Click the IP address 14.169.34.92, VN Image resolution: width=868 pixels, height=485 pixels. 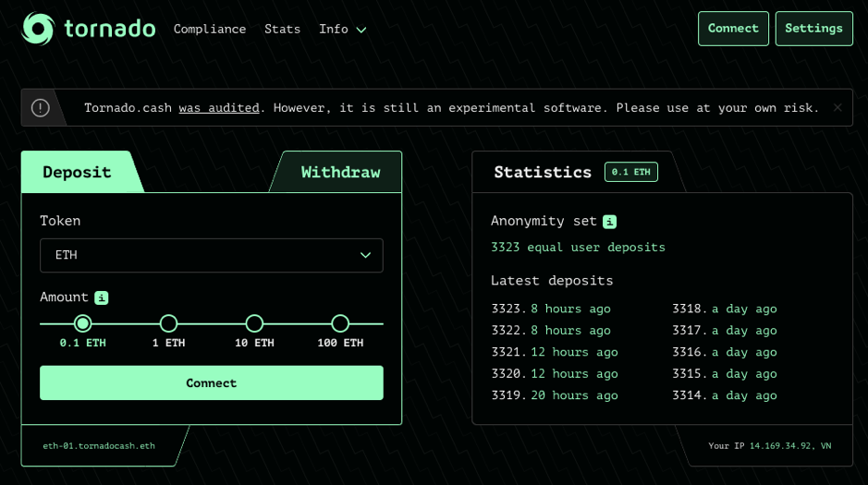tap(790, 445)
